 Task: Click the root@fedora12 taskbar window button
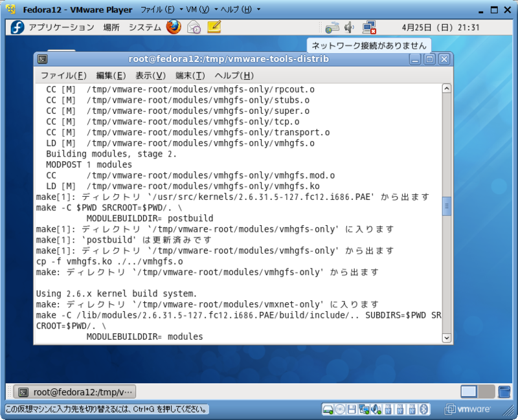[74, 392]
